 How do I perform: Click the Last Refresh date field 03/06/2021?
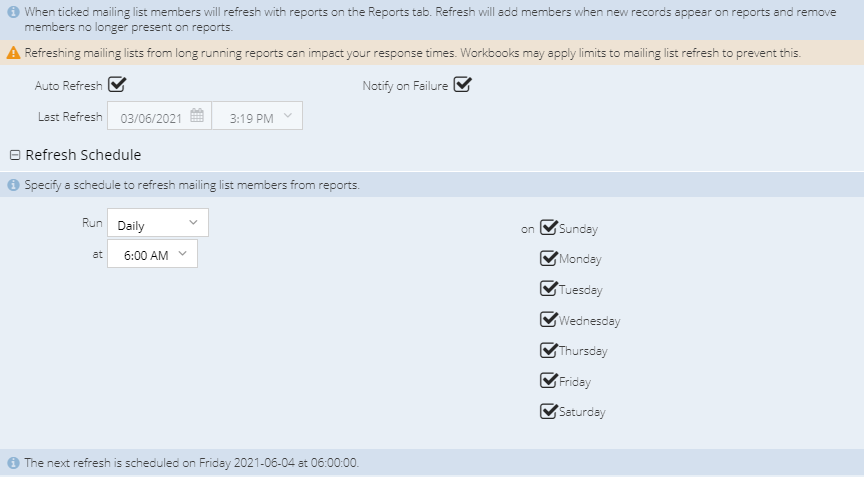159,116
